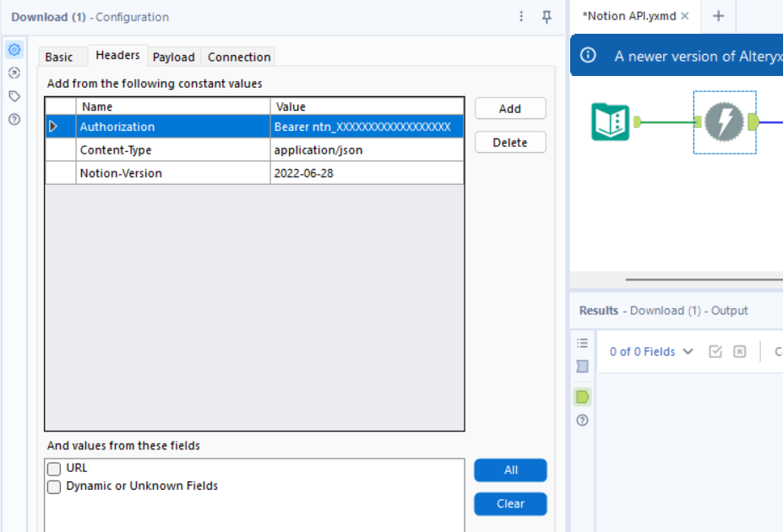Screen dimensions: 783x532
Task: Click select-all fields icon in Results
Action: tap(715, 351)
